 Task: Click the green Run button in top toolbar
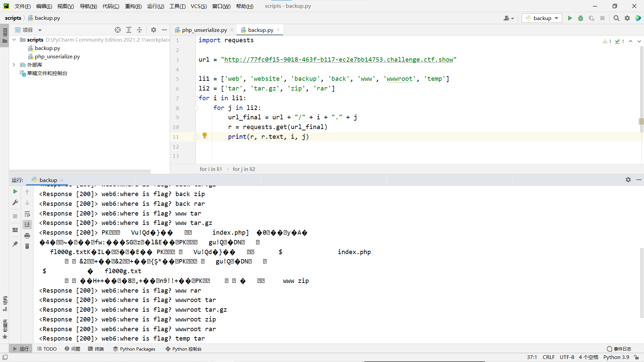[570, 18]
